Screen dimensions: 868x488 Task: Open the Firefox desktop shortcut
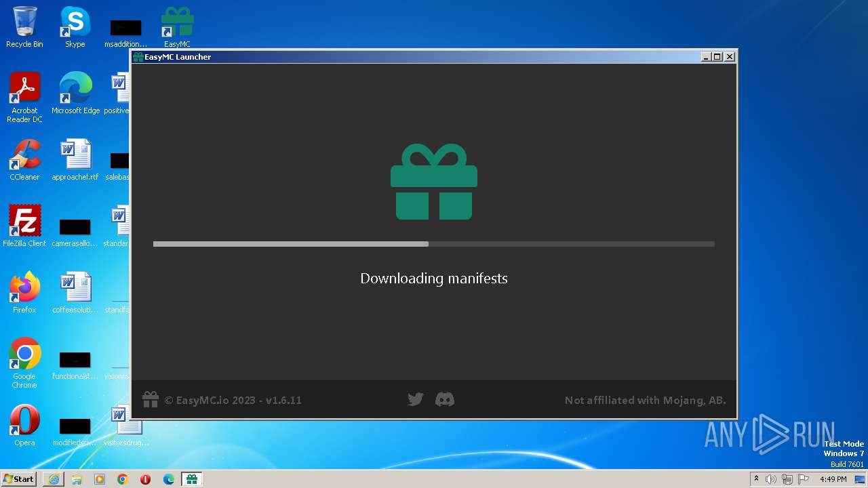coord(24,293)
